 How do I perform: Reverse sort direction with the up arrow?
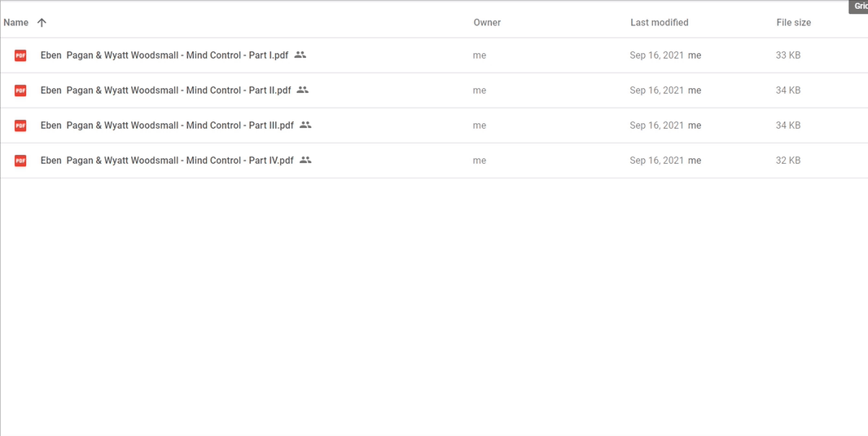pyautogui.click(x=42, y=23)
